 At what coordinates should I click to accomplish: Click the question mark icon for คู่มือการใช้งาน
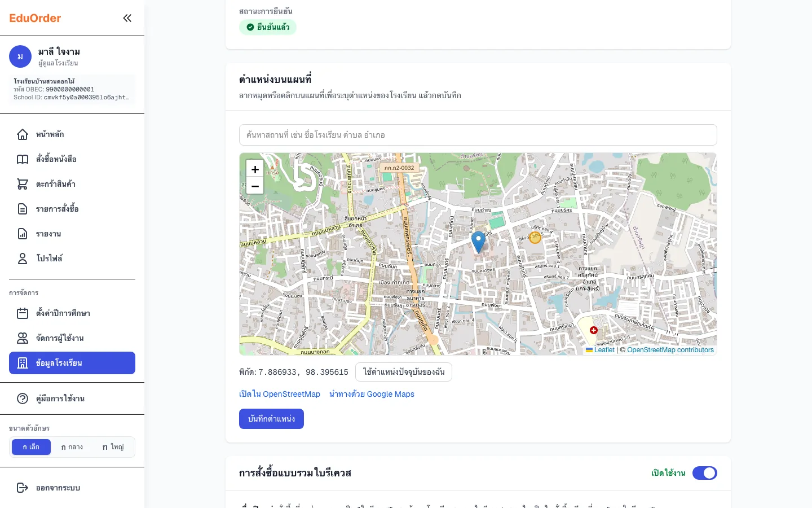23,398
